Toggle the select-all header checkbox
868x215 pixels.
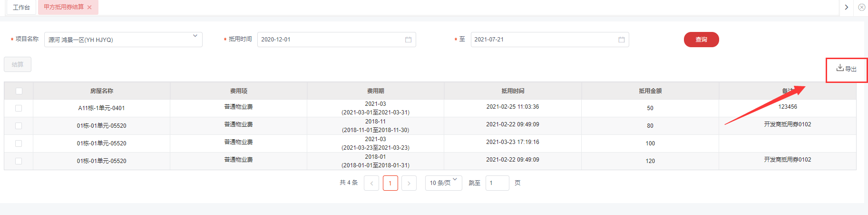click(19, 91)
